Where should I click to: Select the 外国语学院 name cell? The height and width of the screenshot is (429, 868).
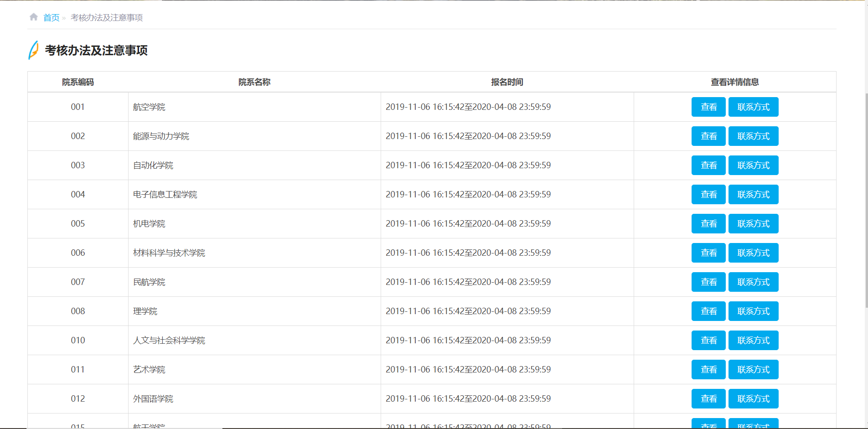pyautogui.click(x=254, y=398)
